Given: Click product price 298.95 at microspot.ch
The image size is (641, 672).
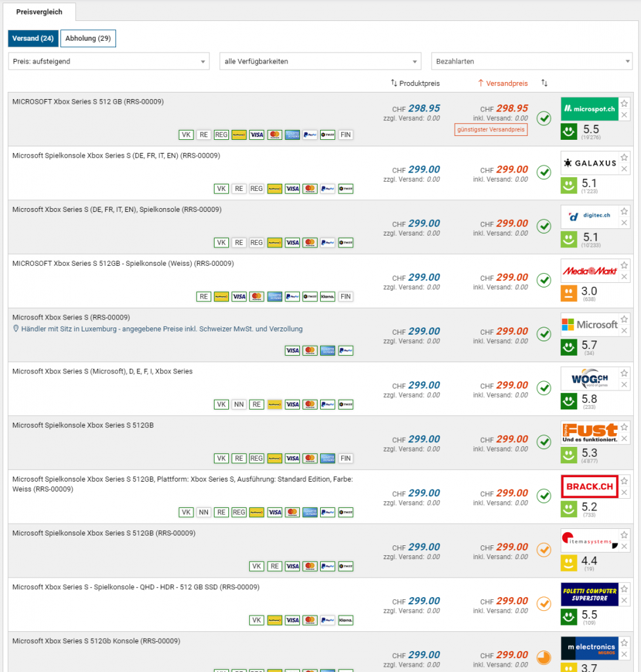Looking at the screenshot, I should (424, 108).
